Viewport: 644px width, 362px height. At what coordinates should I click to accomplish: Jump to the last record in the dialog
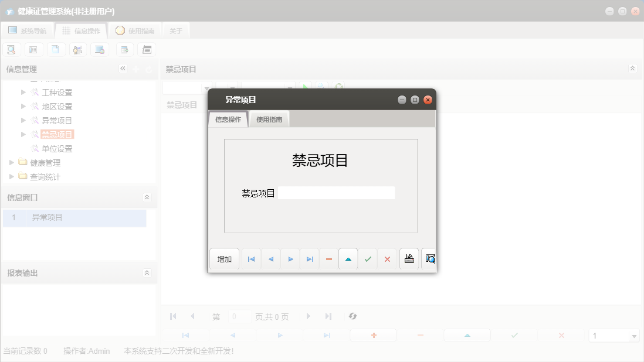[x=309, y=259]
